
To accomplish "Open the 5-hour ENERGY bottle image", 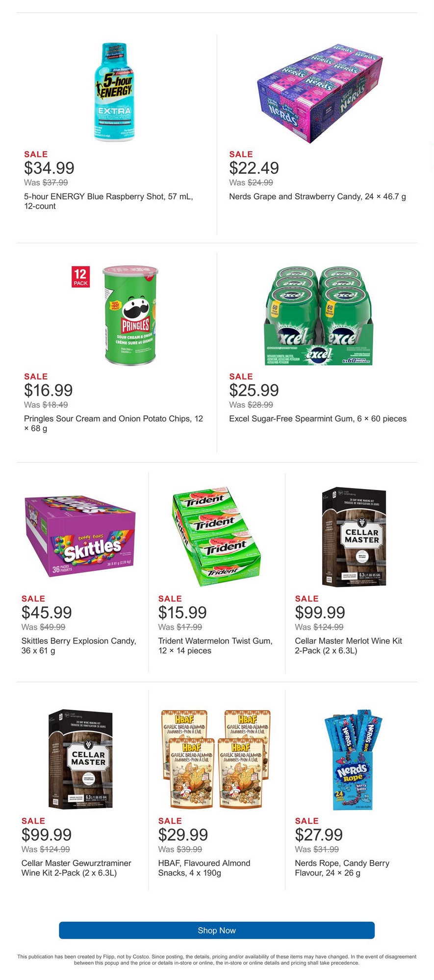I will click(114, 92).
